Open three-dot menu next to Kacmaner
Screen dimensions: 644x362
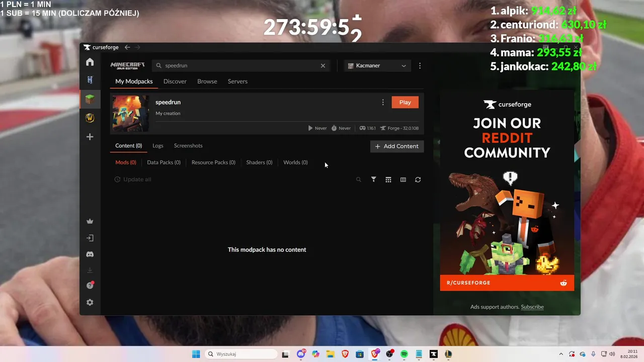pos(420,65)
